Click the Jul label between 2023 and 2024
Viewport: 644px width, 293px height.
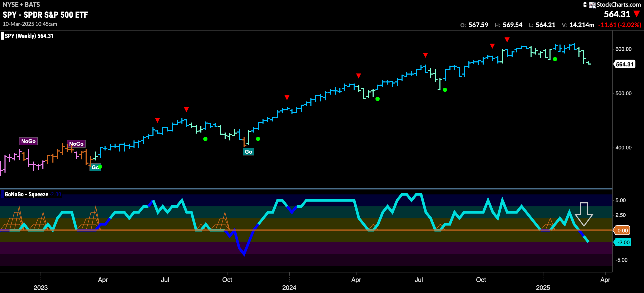coord(165,280)
